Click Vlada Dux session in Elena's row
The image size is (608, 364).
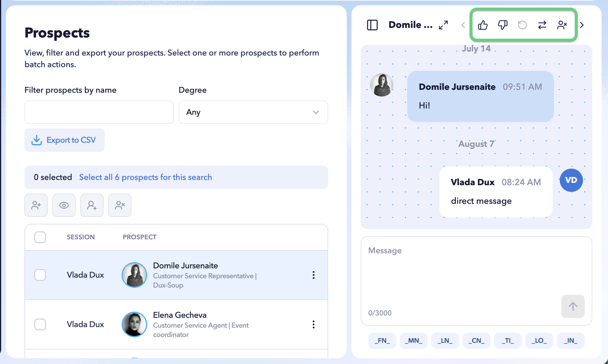click(86, 324)
